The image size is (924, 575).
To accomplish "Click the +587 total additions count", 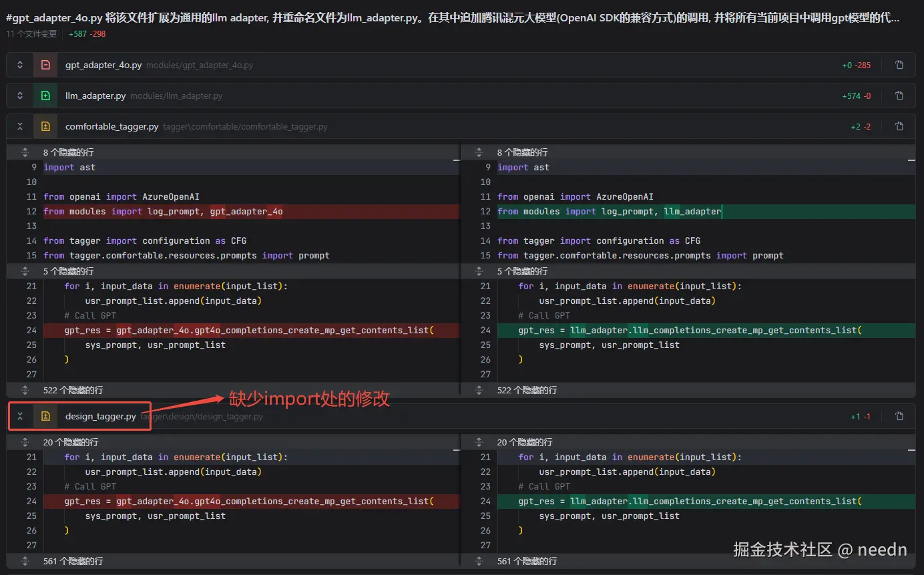I will tap(77, 33).
